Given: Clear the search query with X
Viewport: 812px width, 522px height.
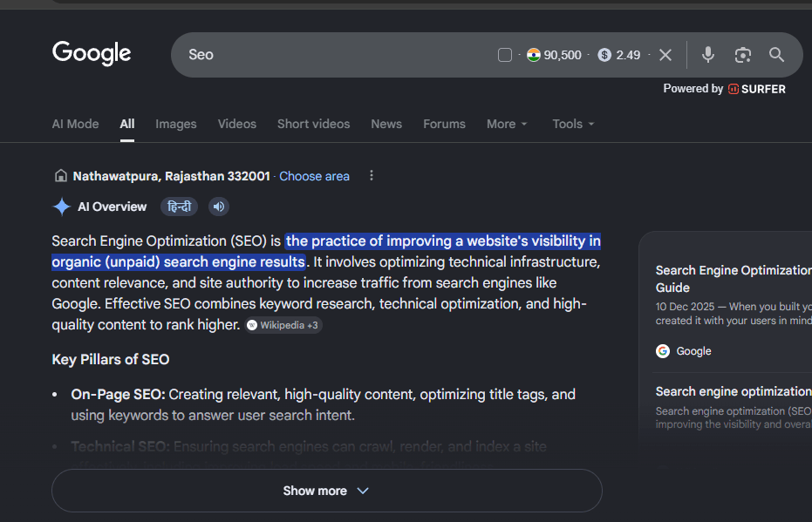Looking at the screenshot, I should pyautogui.click(x=665, y=55).
